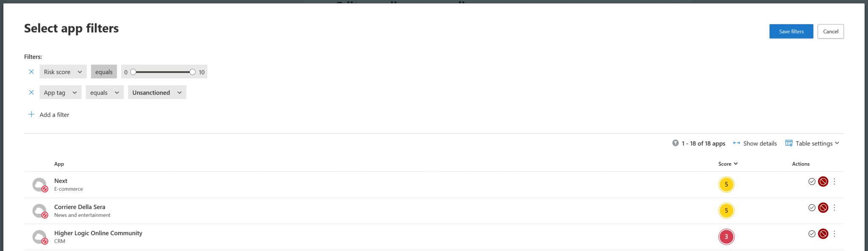Click the risk score slider's right handle
The image size is (868, 251).
click(192, 72)
